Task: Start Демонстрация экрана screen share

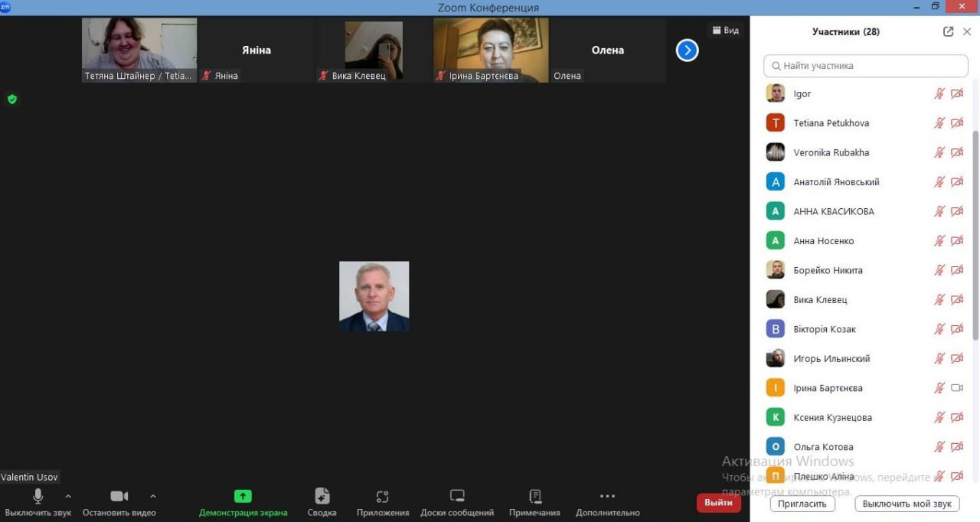Action: (x=243, y=497)
